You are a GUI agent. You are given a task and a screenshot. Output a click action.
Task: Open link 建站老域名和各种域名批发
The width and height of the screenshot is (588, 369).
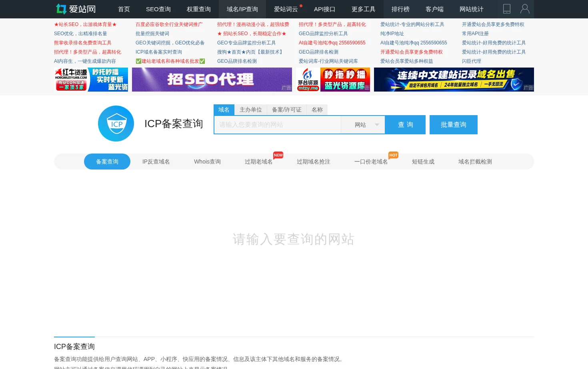(x=170, y=61)
